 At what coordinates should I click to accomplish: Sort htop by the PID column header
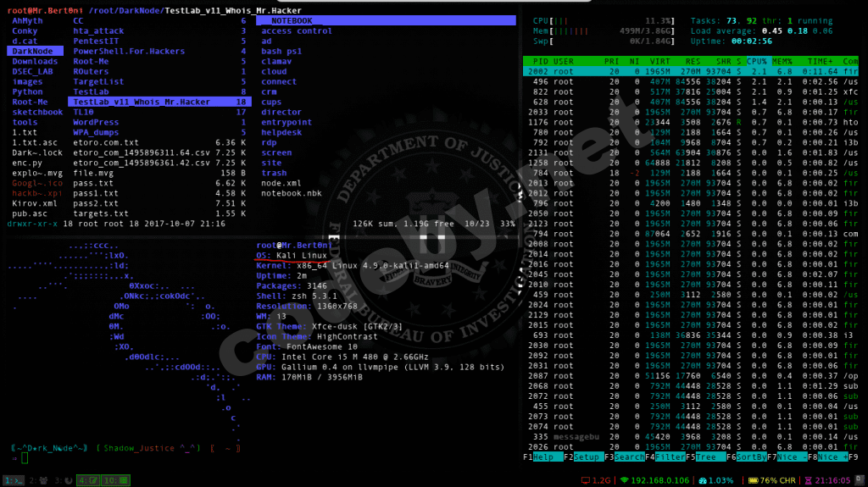coord(540,62)
